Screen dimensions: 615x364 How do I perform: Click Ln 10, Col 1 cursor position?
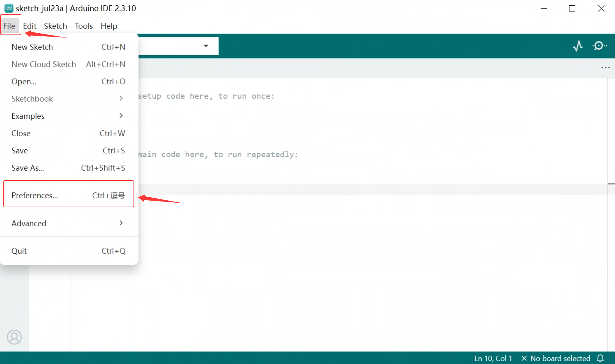click(493, 358)
